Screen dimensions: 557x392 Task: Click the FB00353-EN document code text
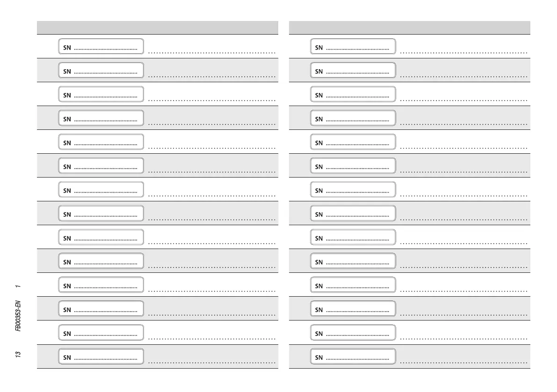(x=18, y=316)
